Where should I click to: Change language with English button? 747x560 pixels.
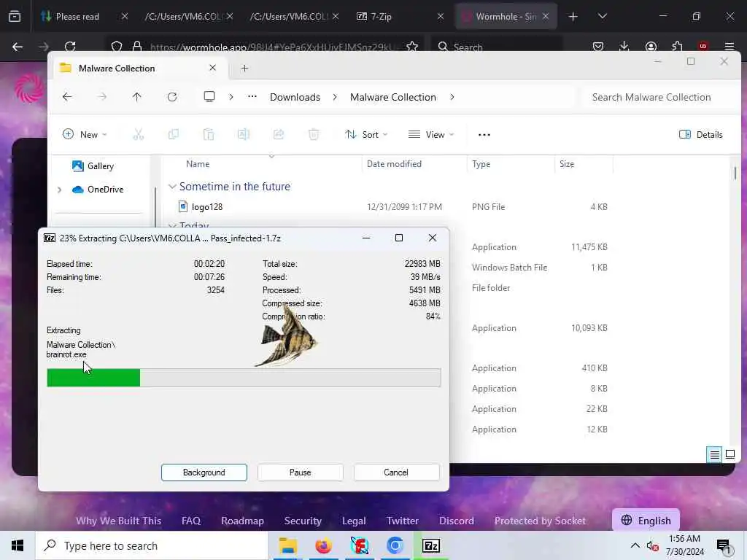point(646,521)
